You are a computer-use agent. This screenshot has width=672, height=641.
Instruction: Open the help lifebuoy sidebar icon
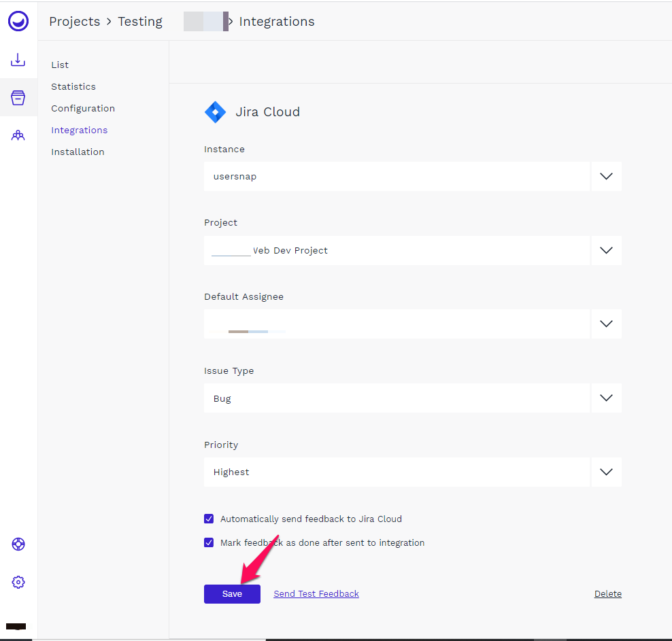(x=18, y=544)
